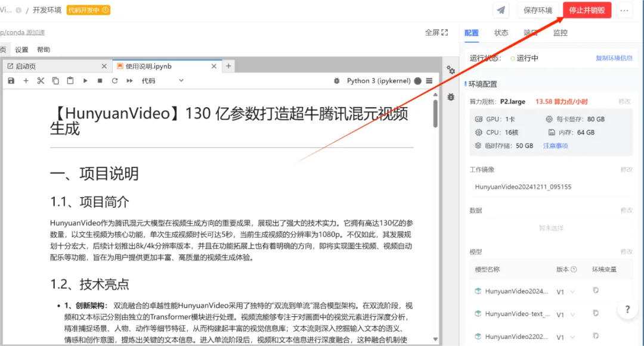Switch to the 启动页 tab

tap(57, 67)
